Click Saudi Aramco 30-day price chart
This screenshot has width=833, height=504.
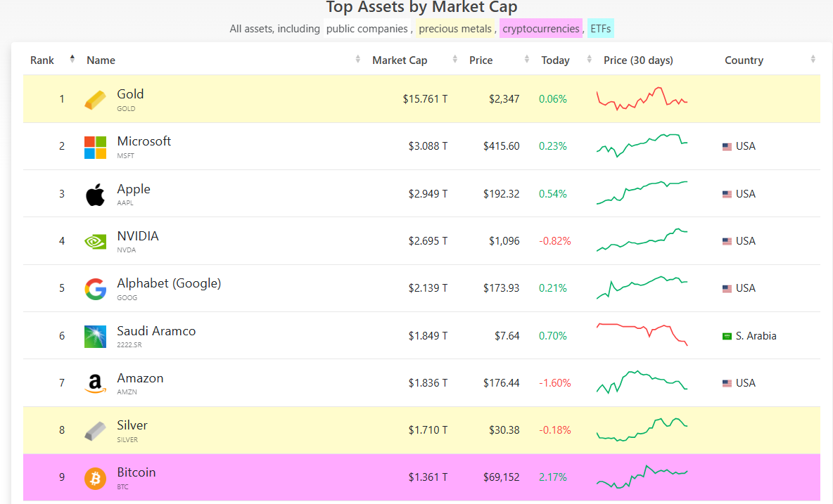(x=642, y=335)
